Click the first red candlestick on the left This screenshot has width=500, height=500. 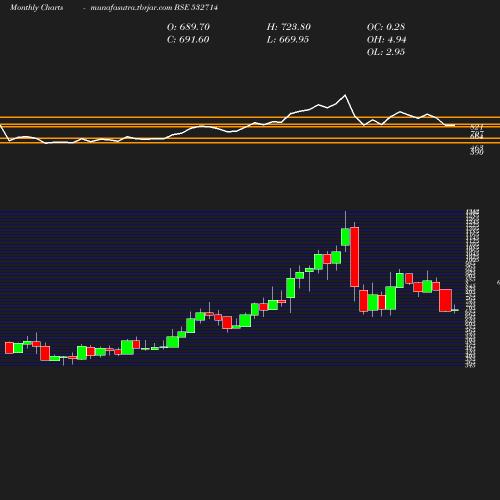(x=9, y=348)
